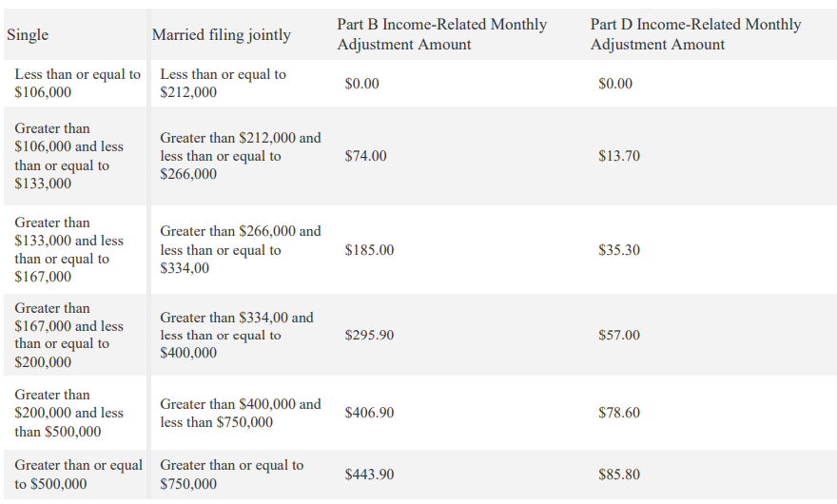The width and height of the screenshot is (837, 504).
Task: Click the "Single" column header
Action: [x=28, y=35]
